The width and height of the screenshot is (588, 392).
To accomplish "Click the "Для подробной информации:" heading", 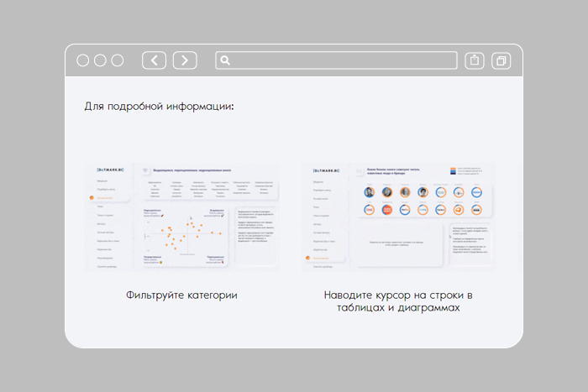I will coord(159,107).
